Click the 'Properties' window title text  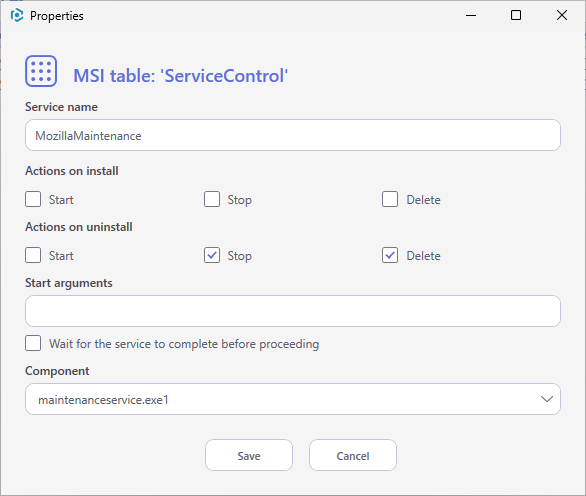(57, 16)
